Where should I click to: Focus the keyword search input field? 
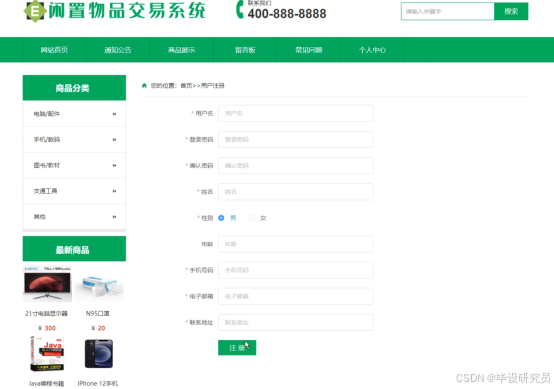coord(447,11)
